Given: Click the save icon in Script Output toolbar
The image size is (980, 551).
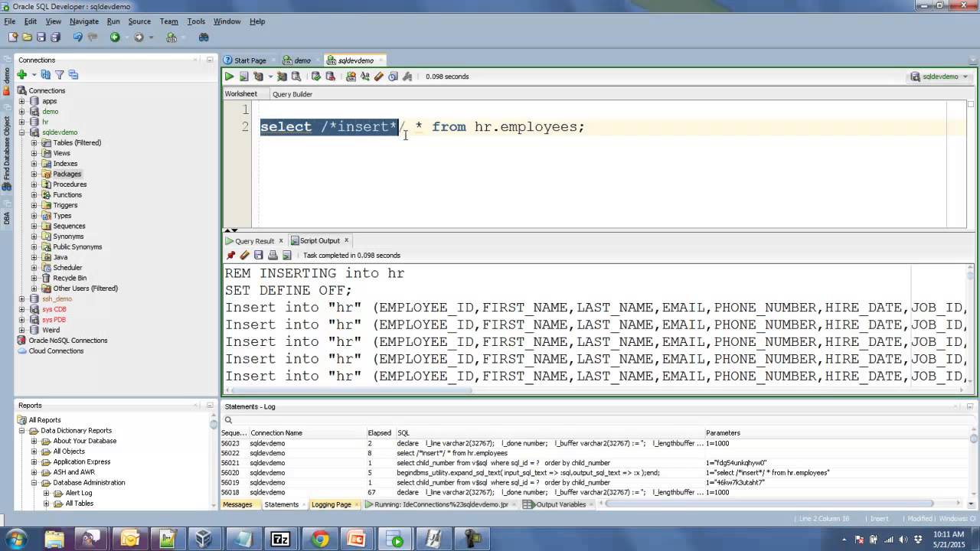Looking at the screenshot, I should click(x=259, y=256).
